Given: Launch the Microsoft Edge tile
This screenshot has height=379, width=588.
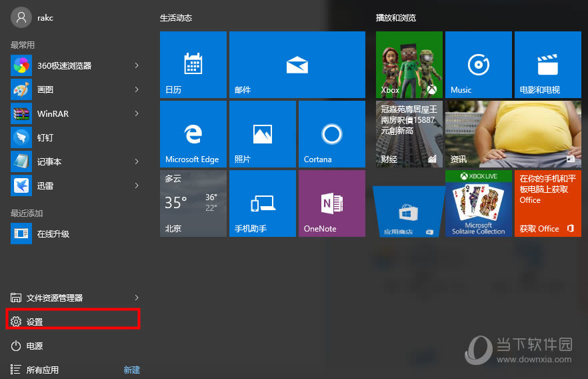Looking at the screenshot, I should (193, 134).
